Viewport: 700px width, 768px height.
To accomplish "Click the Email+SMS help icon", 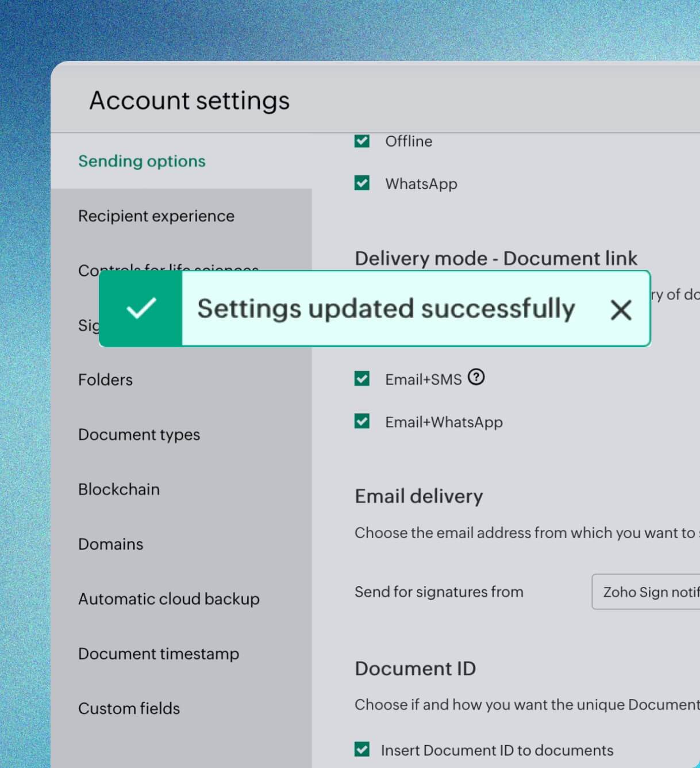I will point(477,378).
